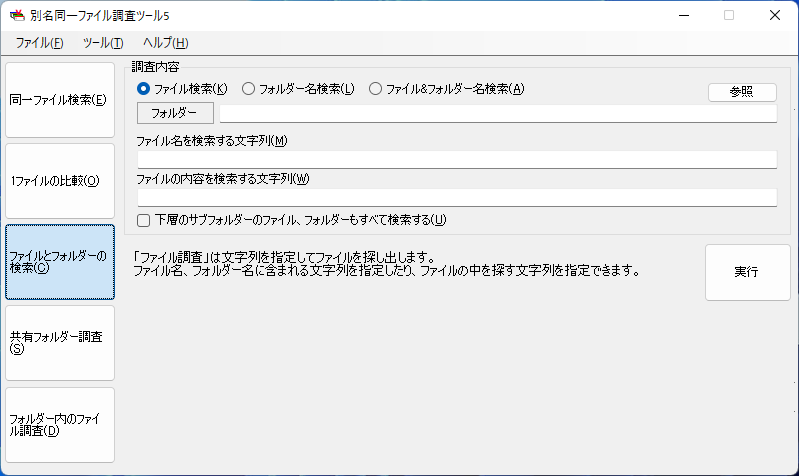Focus the ファイルの内容を検索する文字列 field
Image resolution: width=799 pixels, height=476 pixels.
(457, 198)
